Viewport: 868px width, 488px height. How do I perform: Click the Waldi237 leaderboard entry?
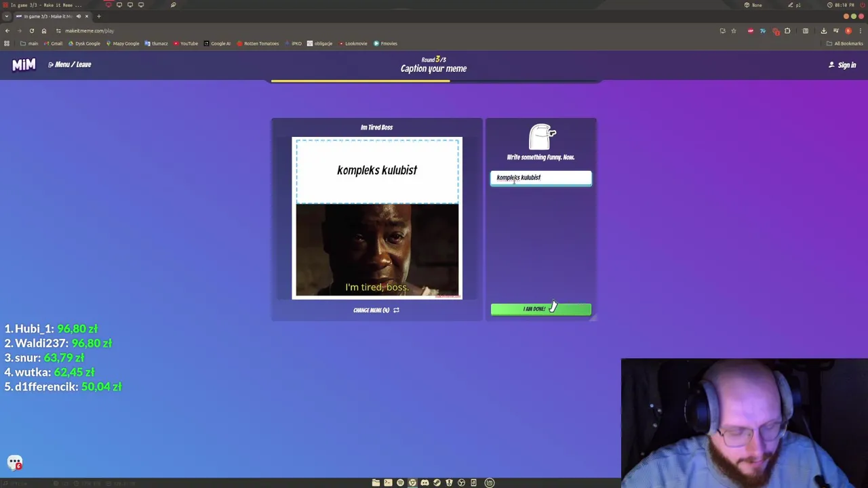[x=58, y=343]
